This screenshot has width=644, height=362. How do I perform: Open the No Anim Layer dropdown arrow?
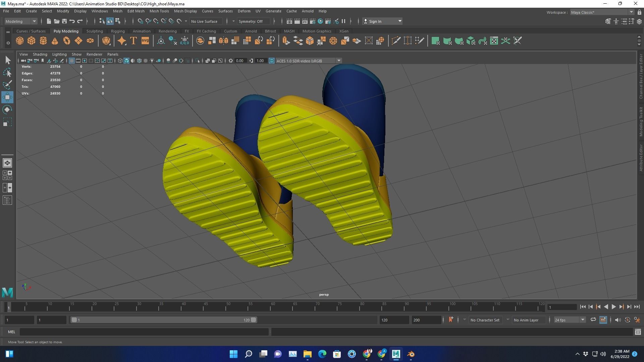click(508, 320)
